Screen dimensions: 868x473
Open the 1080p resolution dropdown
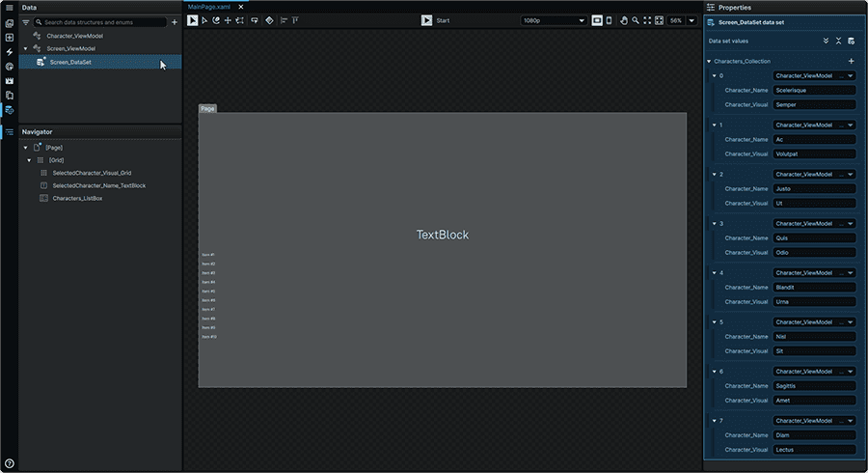point(554,20)
